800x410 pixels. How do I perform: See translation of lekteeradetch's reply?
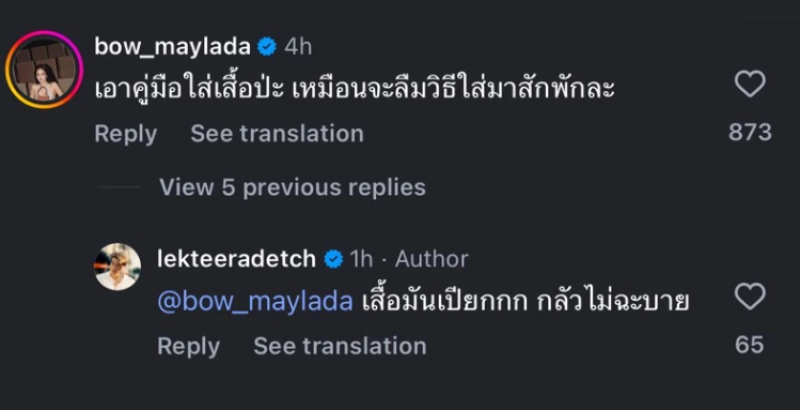(339, 346)
